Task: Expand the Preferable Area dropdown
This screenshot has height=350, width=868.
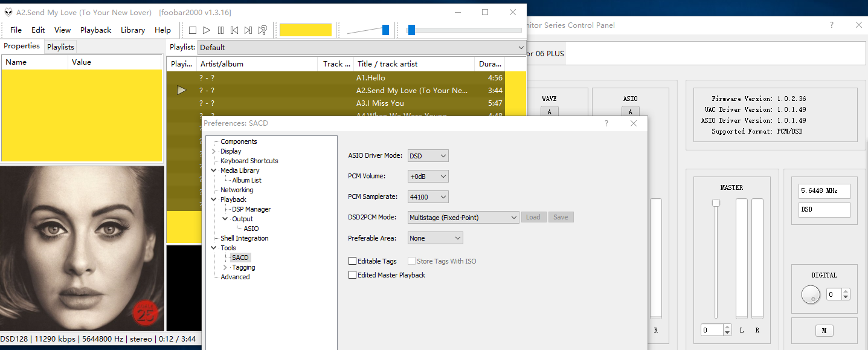Action: (x=435, y=238)
